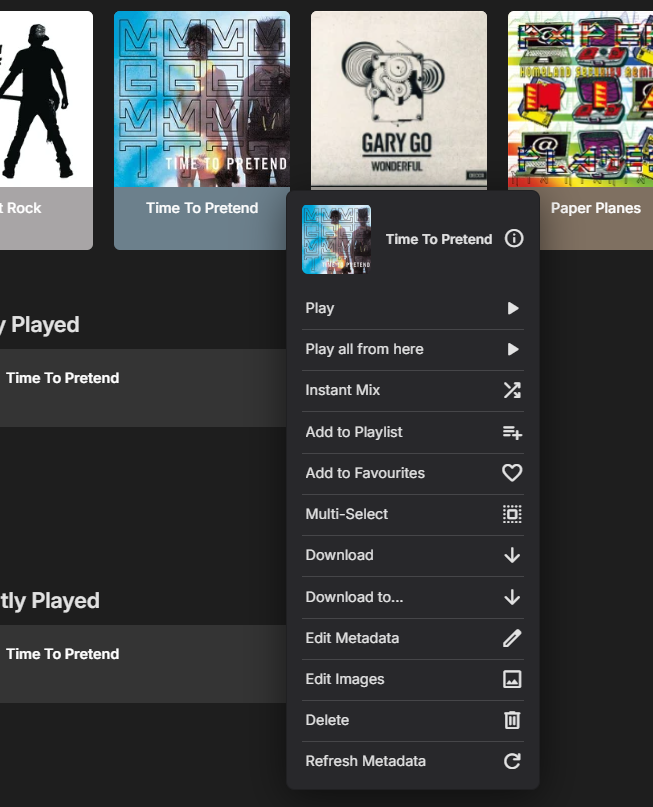This screenshot has height=807, width=653.
Task: Click the down arrow icon beside Download to...
Action: click(512, 597)
